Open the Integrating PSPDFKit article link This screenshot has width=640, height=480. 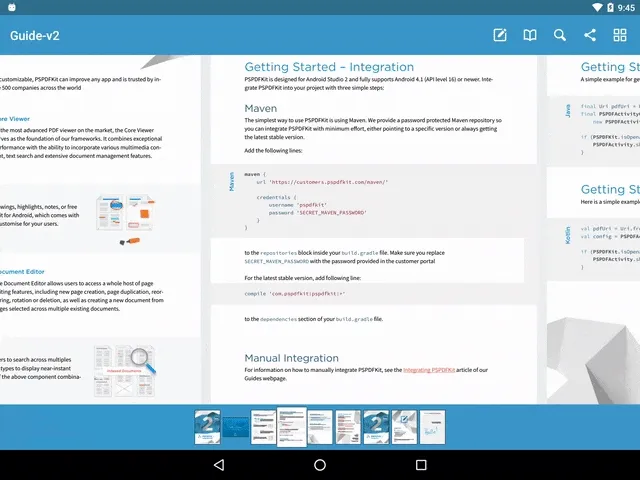point(428,370)
